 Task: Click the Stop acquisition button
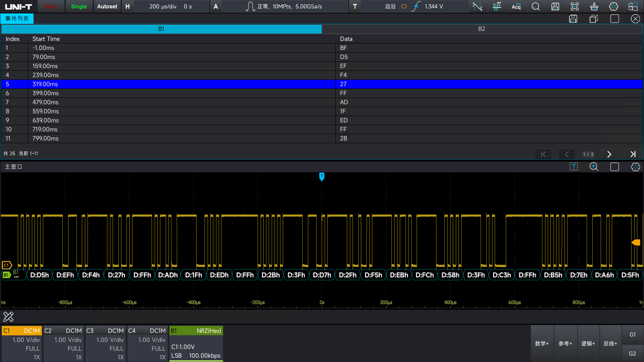(x=51, y=6)
